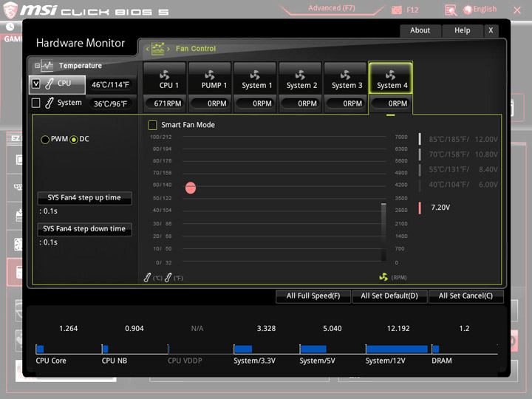Select the System 1 fan tab

coord(255,78)
